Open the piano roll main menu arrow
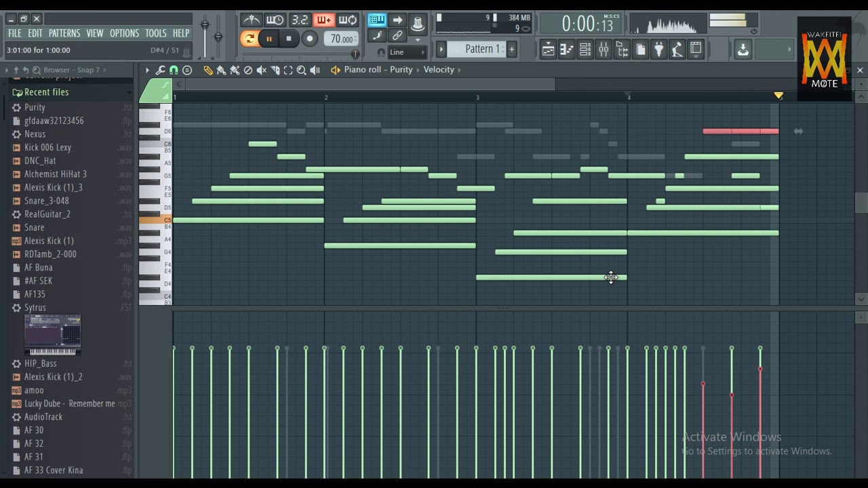868x488 pixels. [146, 70]
